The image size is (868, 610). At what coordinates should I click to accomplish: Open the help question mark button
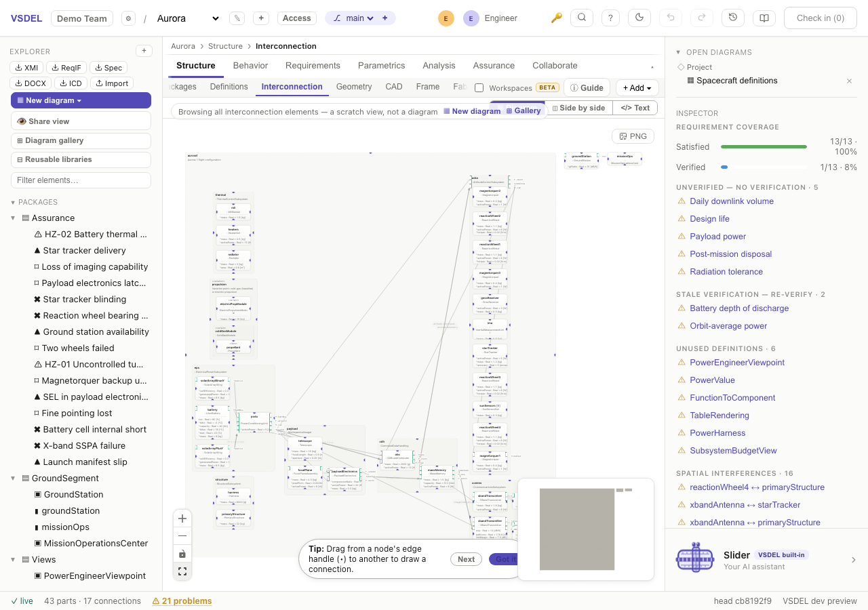coord(611,18)
